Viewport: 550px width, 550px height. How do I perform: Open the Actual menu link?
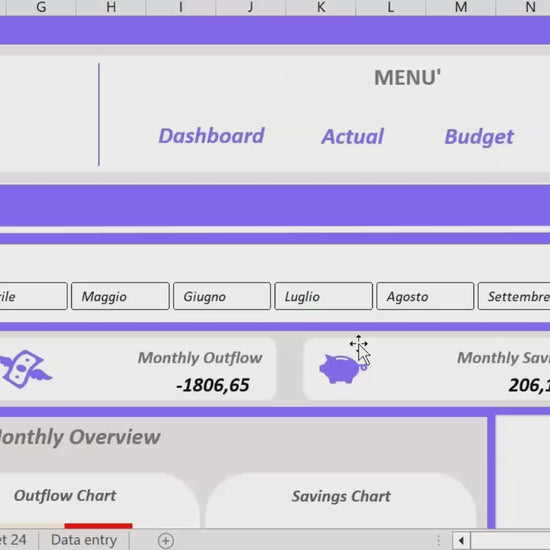pos(353,136)
